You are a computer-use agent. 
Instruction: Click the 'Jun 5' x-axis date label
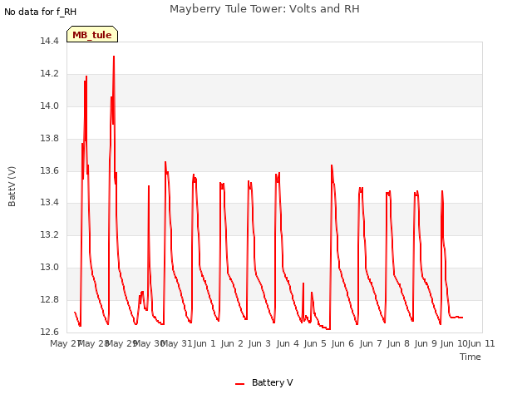315,343
